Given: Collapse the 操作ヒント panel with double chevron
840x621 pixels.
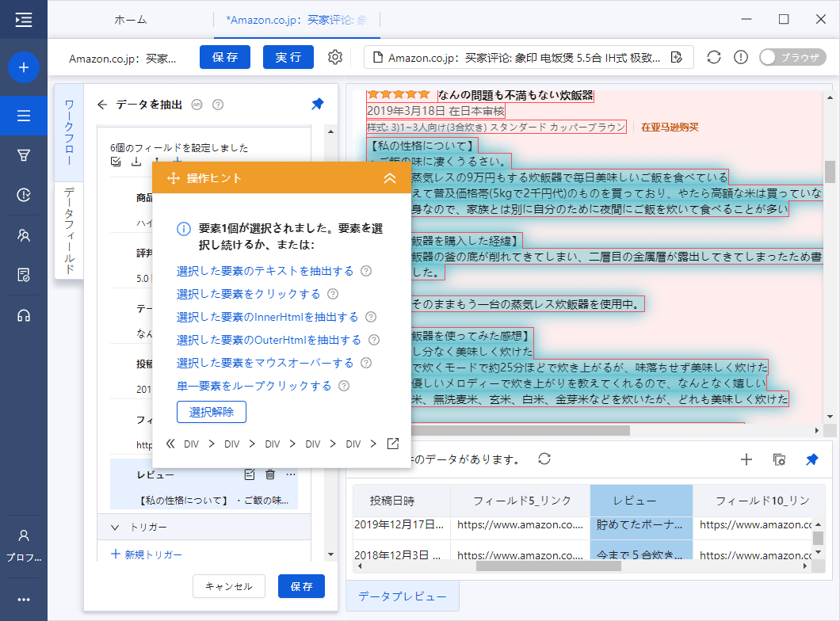Looking at the screenshot, I should (390, 178).
